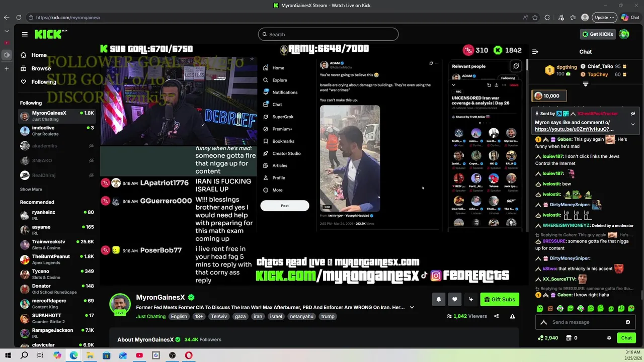Screen dimensions: 644x362
Task: Expand chat input options caret
Action: [x=543, y=322]
